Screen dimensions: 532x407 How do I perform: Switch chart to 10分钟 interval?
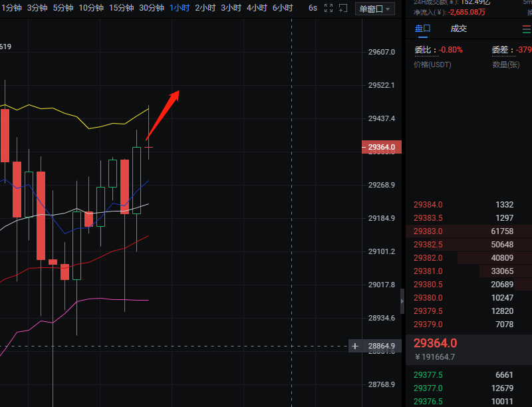tap(91, 8)
